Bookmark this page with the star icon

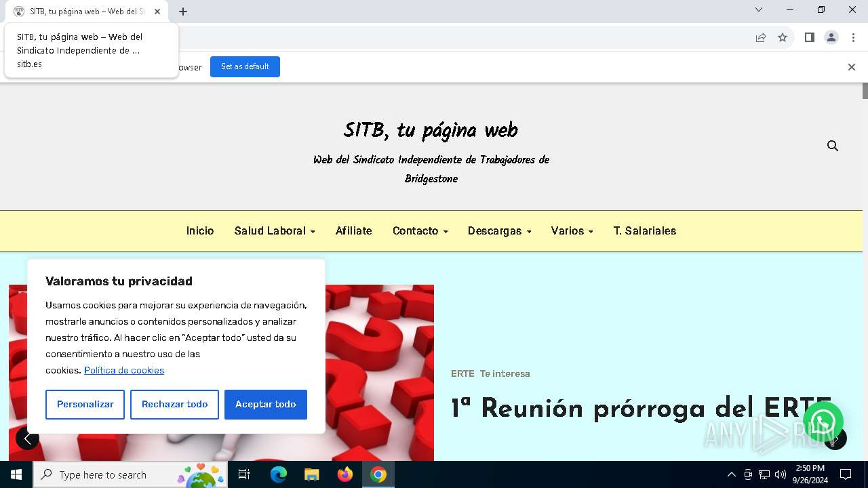(x=783, y=38)
